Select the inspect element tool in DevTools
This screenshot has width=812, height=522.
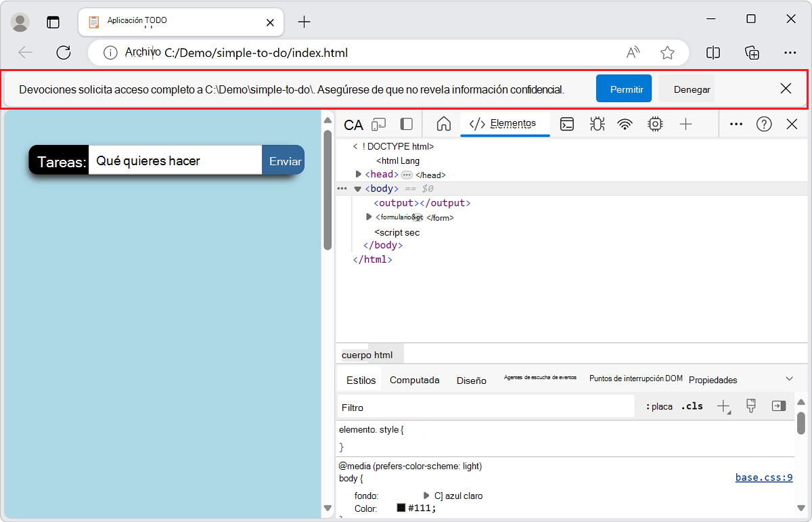coord(353,124)
